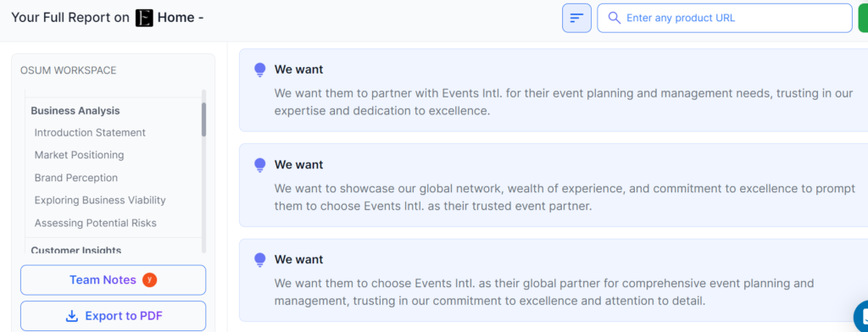Click the orange y badge on Team Notes

click(149, 280)
